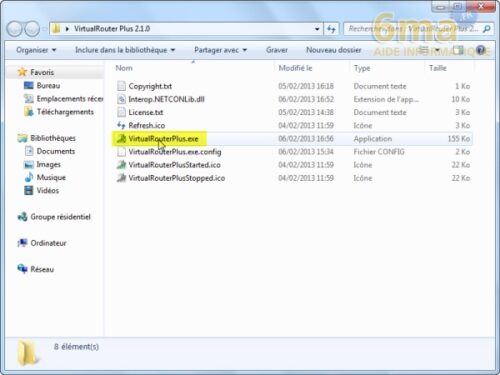The image size is (500, 375).
Task: Select Bureau in navigation pane
Action: coord(48,85)
